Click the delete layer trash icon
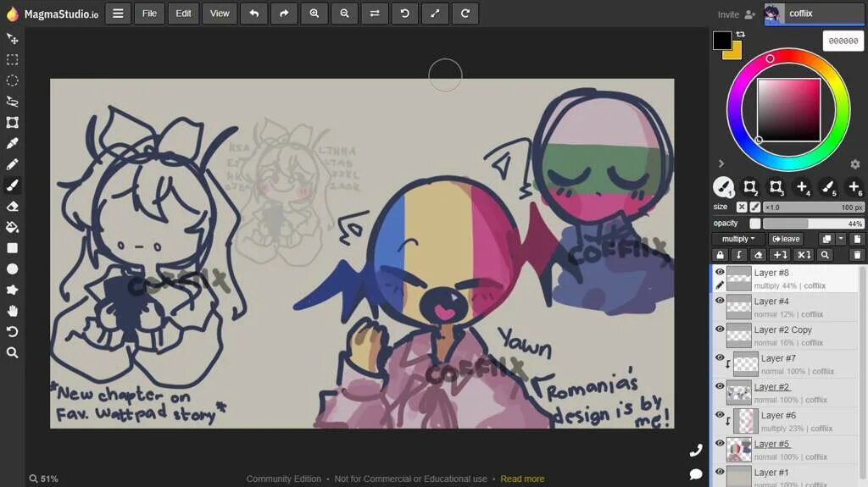The image size is (868, 487). coord(858,255)
